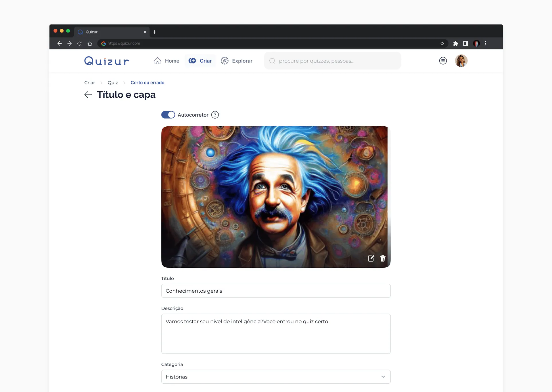Click inside the Descrição text area
This screenshot has width=552, height=392.
click(x=276, y=334)
